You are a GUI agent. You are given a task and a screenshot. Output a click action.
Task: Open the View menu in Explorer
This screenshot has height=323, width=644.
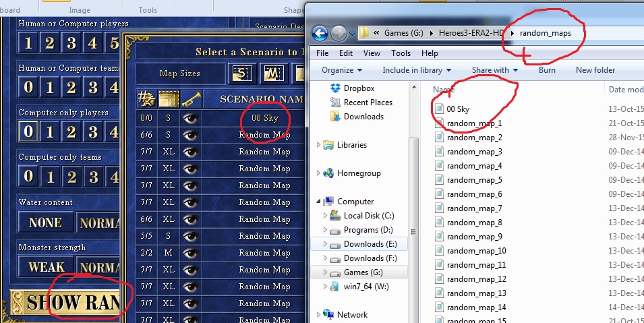coord(372,53)
